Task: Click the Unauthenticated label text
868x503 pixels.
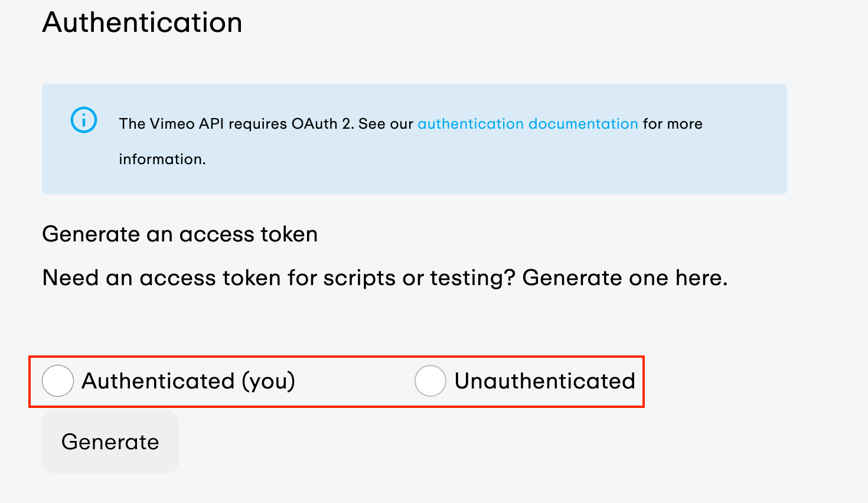Action: click(544, 381)
